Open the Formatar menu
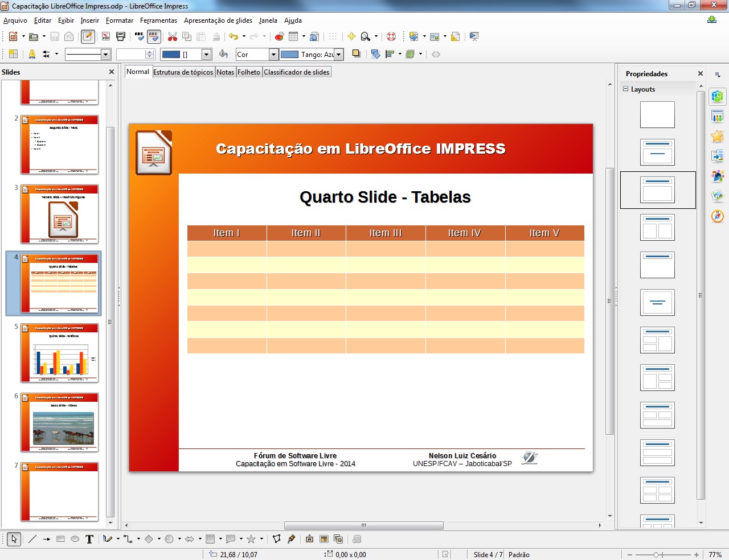 point(120,20)
